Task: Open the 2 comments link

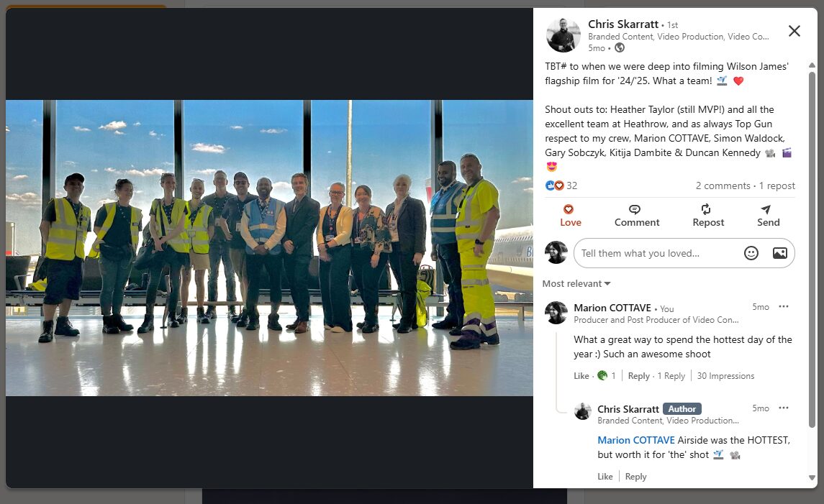Action: (723, 185)
